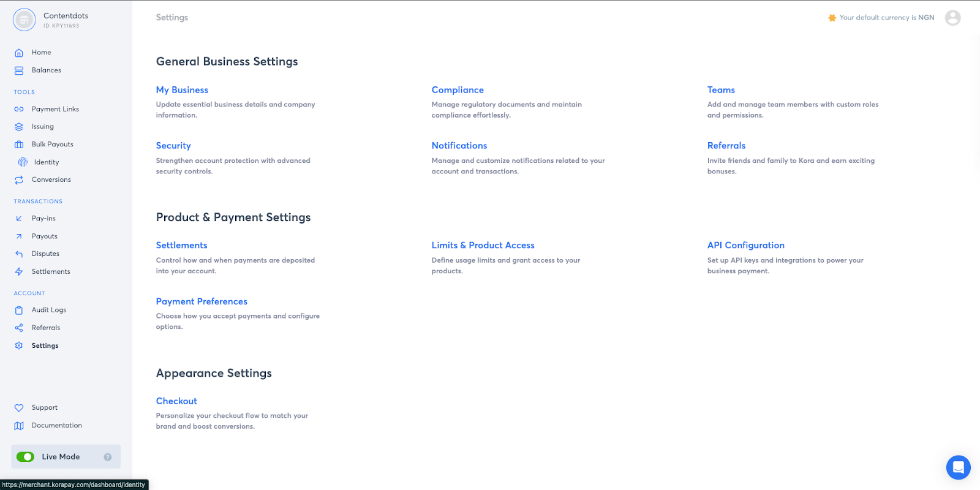The height and width of the screenshot is (490, 980).
Task: Click the Settings page title
Action: click(172, 18)
